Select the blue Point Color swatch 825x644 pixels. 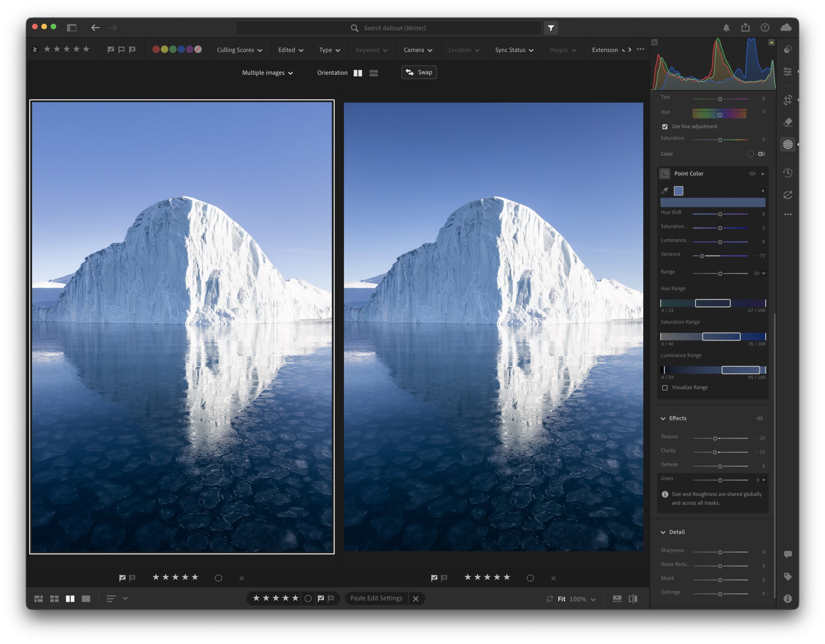pos(679,191)
